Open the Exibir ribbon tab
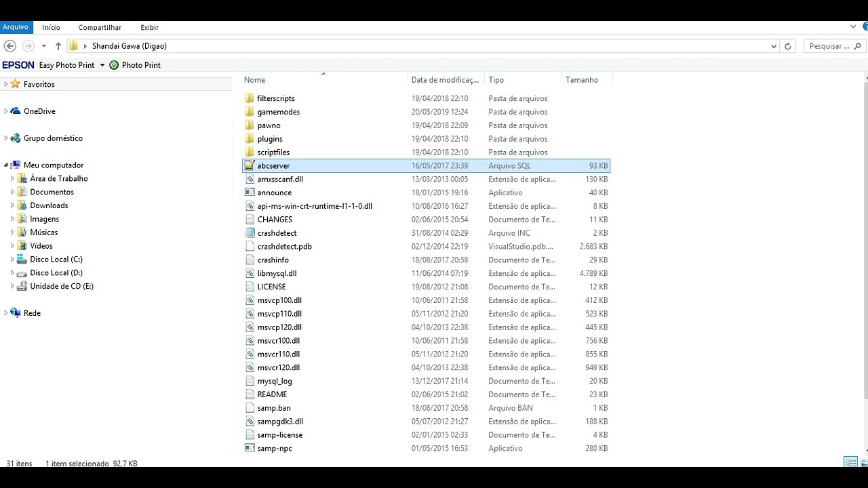Viewport: 868px width, 488px height. pos(149,27)
